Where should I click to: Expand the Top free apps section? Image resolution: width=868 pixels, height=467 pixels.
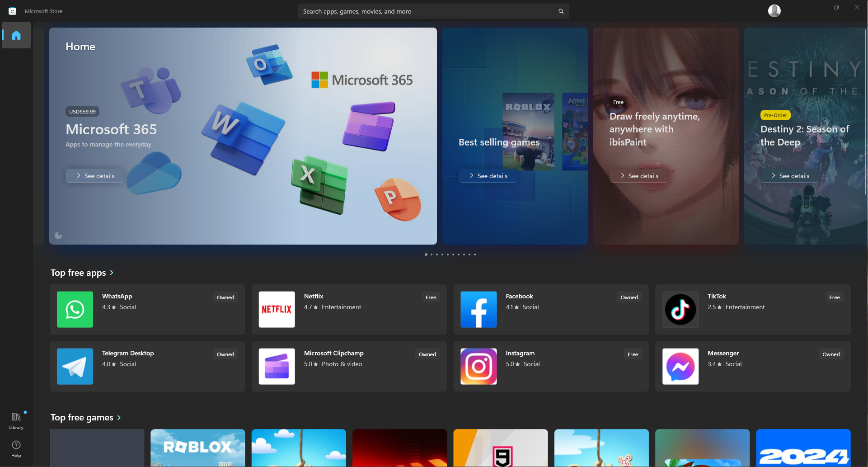pos(82,273)
